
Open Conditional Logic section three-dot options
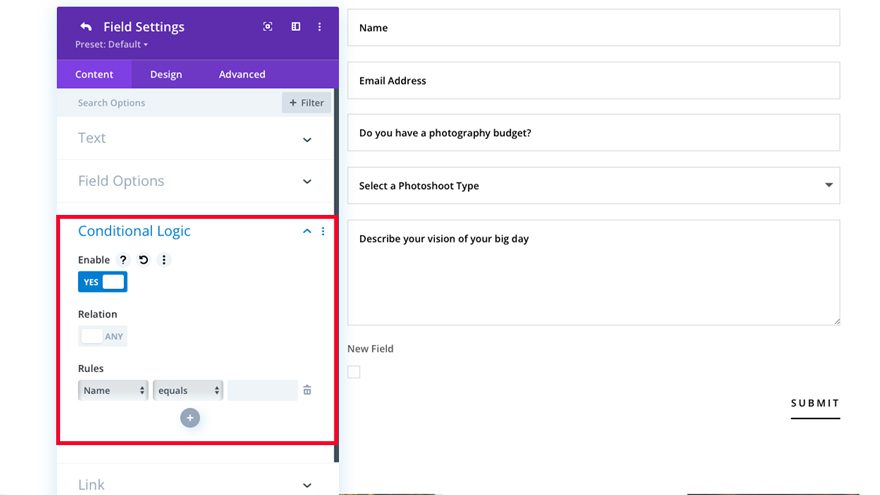pos(323,231)
